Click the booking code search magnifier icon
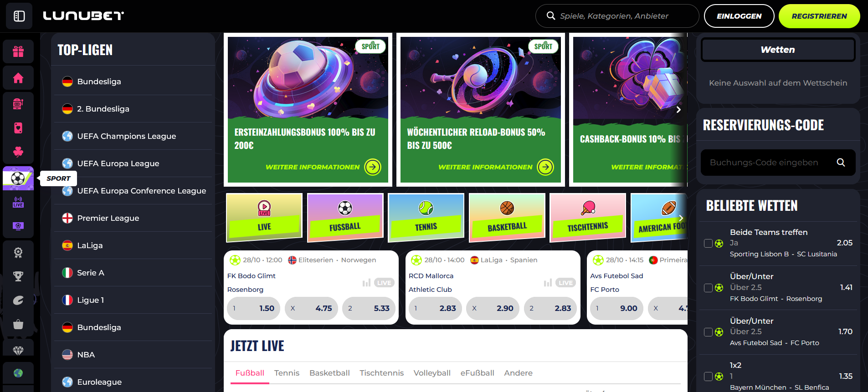This screenshot has height=392, width=868. coord(841,163)
